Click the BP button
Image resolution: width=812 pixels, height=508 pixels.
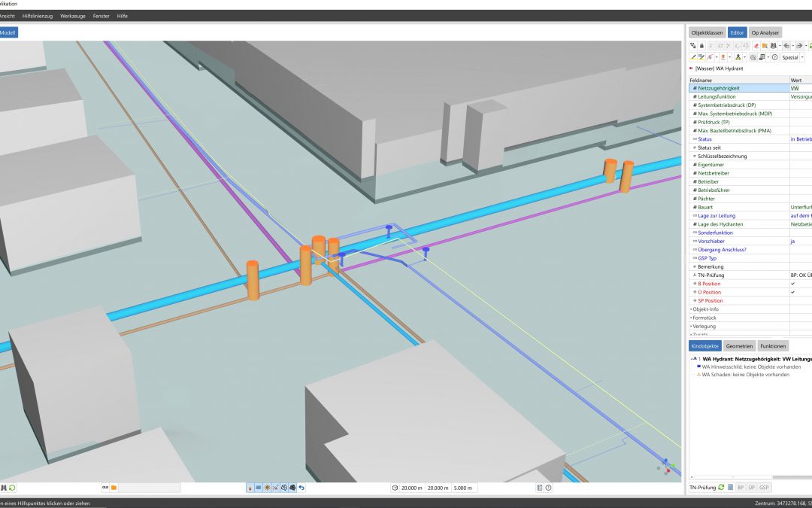coord(741,487)
